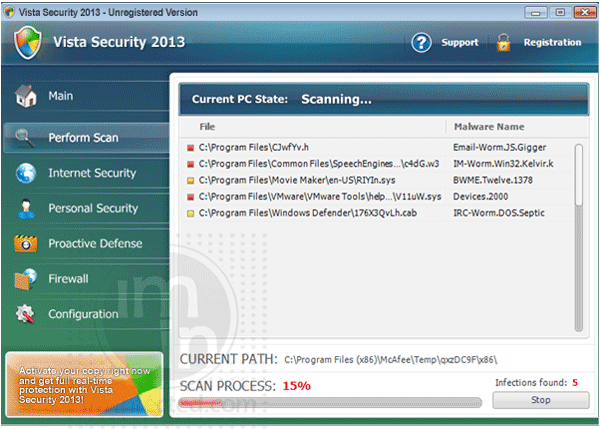Click malware name Email-Worm.JS.Gigger
The width and height of the screenshot is (600, 429).
point(499,148)
